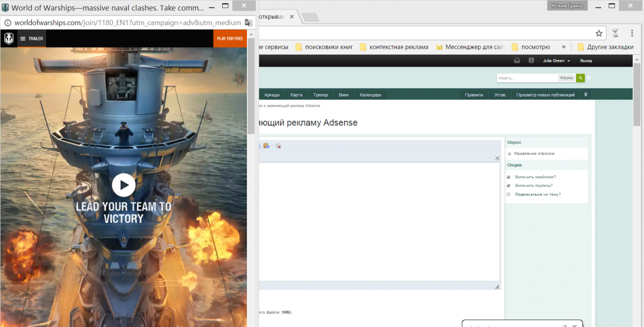Screen dimensions: 644x327
Task: Click the green search button
Action: coord(580,78)
